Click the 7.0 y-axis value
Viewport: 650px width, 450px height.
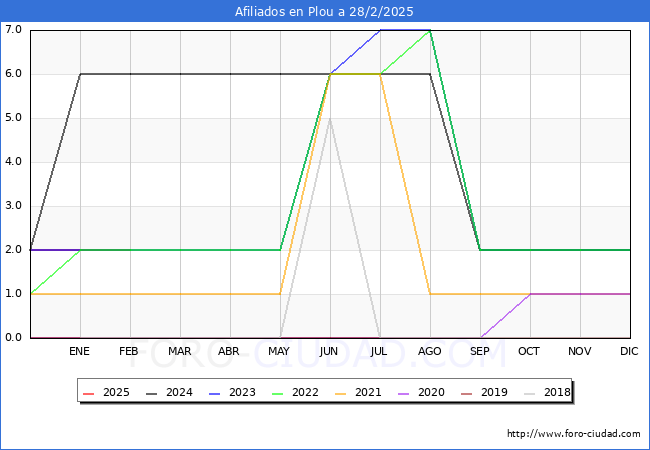[x=13, y=29]
